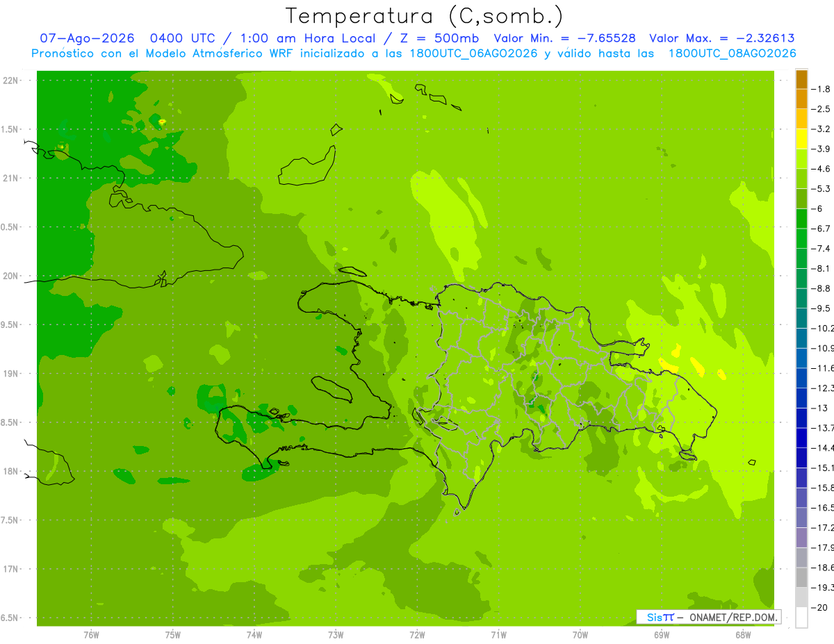Click the "71W" longitude axis label
Screen dimensions: 834x644
(498, 635)
